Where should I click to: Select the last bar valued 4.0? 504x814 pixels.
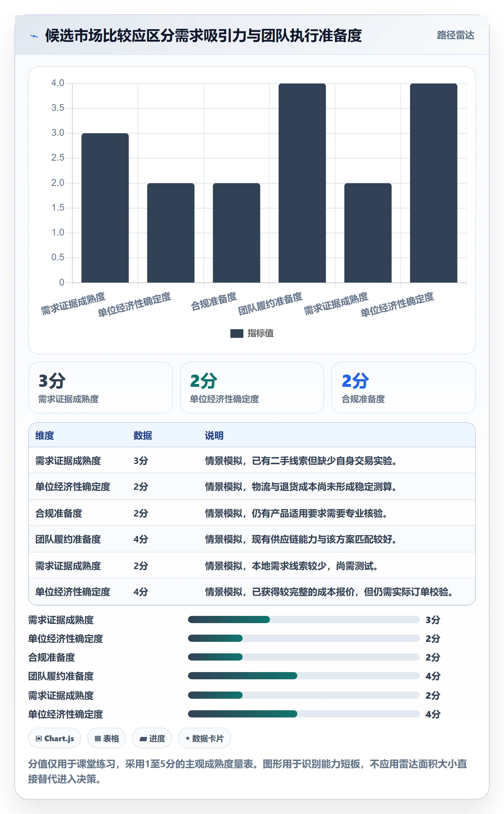[433, 183]
